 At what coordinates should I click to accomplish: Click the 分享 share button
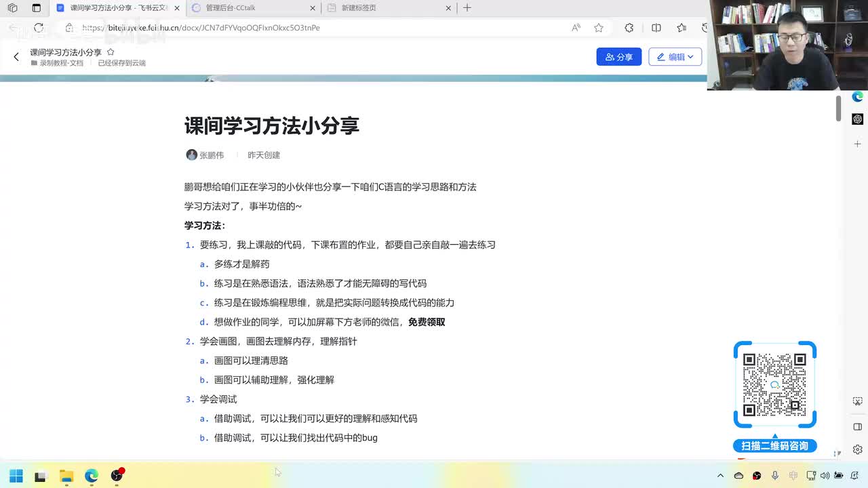click(619, 57)
